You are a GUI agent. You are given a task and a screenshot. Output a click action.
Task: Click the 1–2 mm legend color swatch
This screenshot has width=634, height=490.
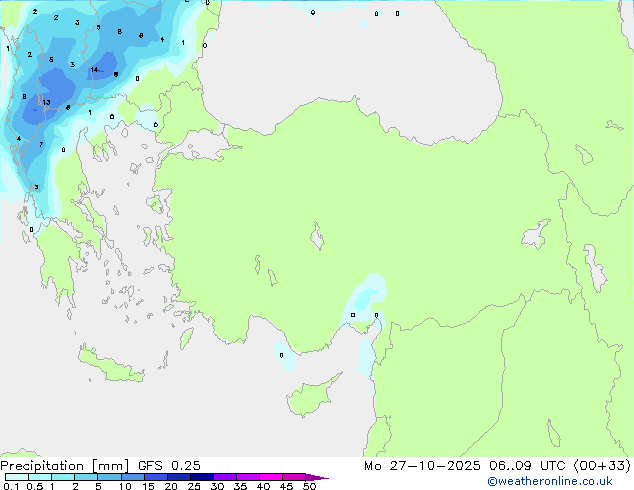coord(63,477)
